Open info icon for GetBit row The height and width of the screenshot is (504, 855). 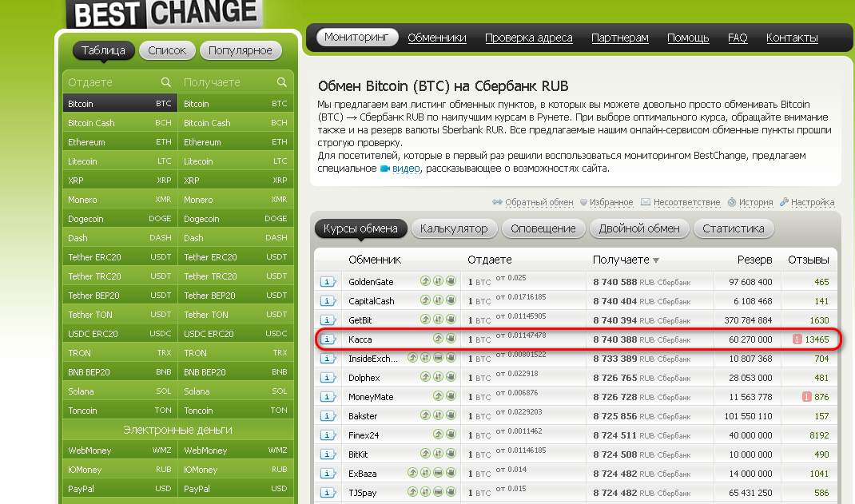pos(327,319)
